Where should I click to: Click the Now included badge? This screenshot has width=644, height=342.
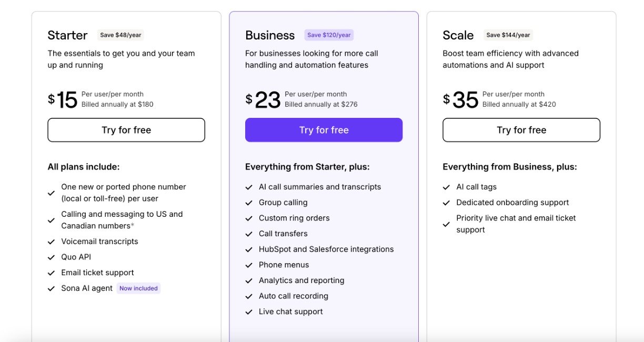[x=138, y=288]
